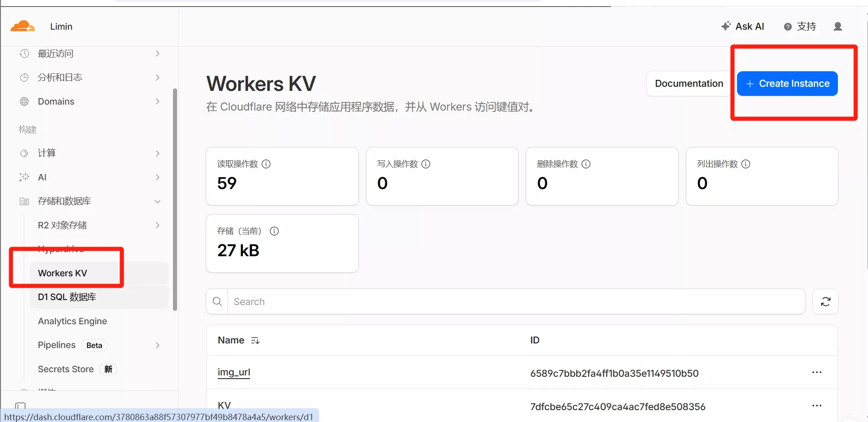Click the ID column header
The width and height of the screenshot is (868, 422).
click(534, 340)
